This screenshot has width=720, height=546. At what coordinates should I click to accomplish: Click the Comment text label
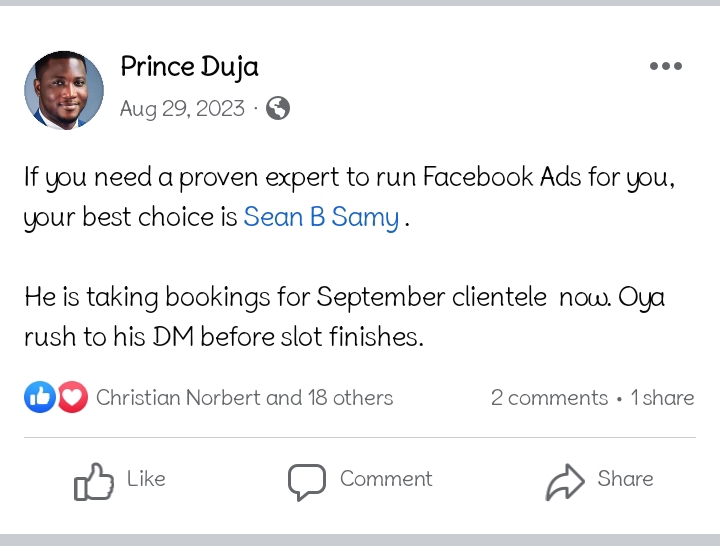[386, 479]
